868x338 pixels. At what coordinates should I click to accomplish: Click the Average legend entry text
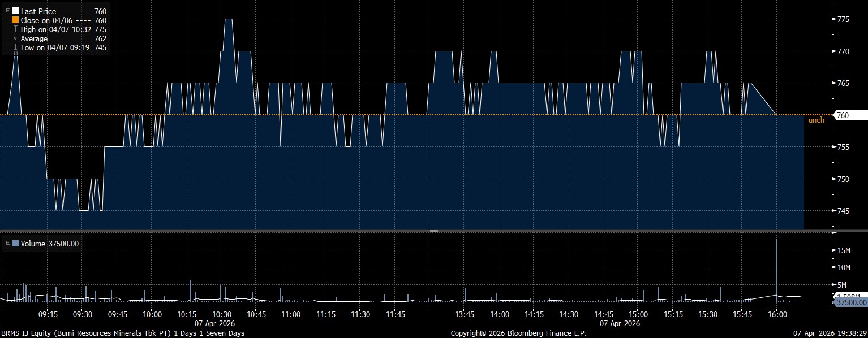tap(34, 38)
